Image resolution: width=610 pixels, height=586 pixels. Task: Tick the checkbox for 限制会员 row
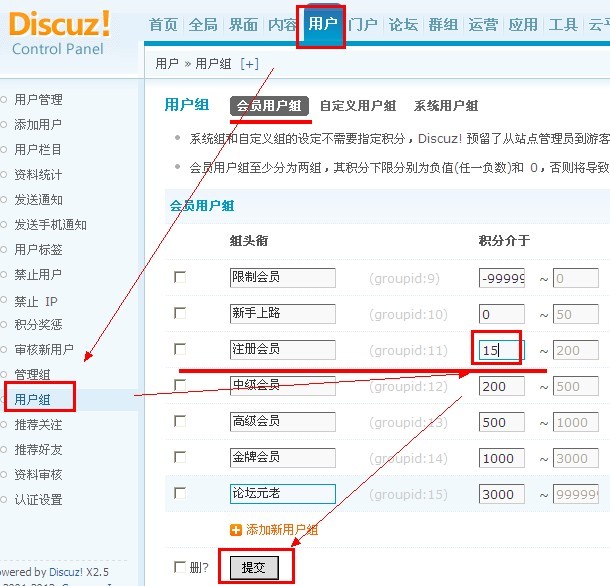180,277
